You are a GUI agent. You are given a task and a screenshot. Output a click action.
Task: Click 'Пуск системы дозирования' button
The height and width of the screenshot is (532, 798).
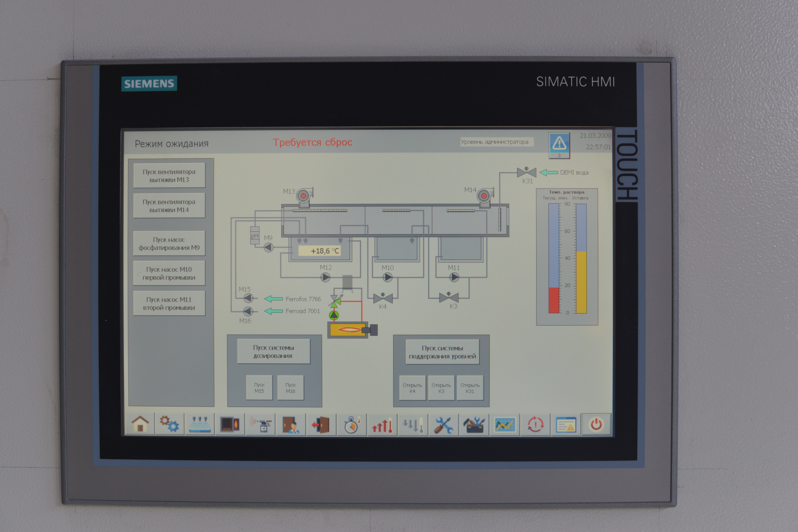tap(273, 351)
